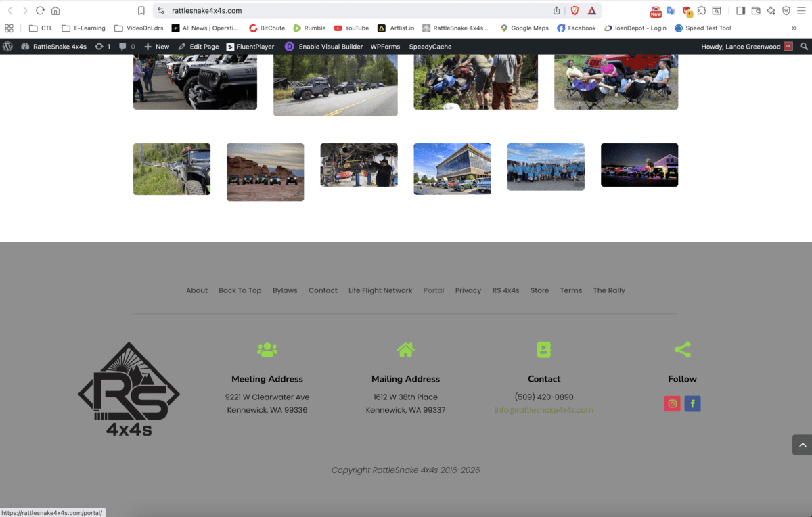Viewport: 812px width, 517px height.
Task: Bookmark the page with the bookmark icon
Action: point(141,11)
